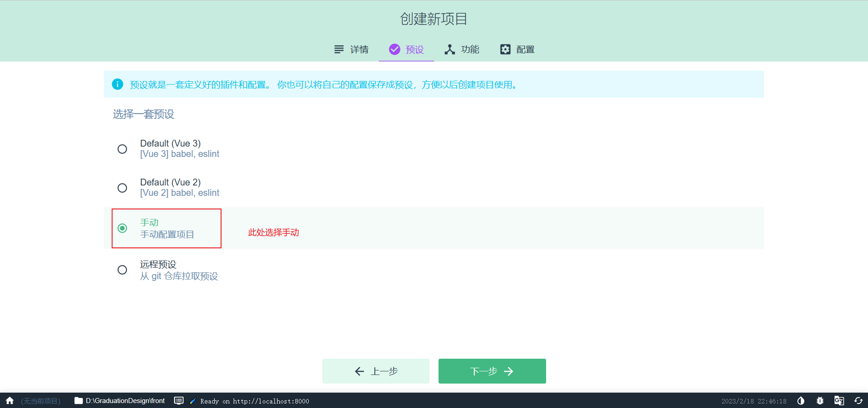
Task: Open the folder path D:\GraduationDesign\front
Action: coord(125,401)
